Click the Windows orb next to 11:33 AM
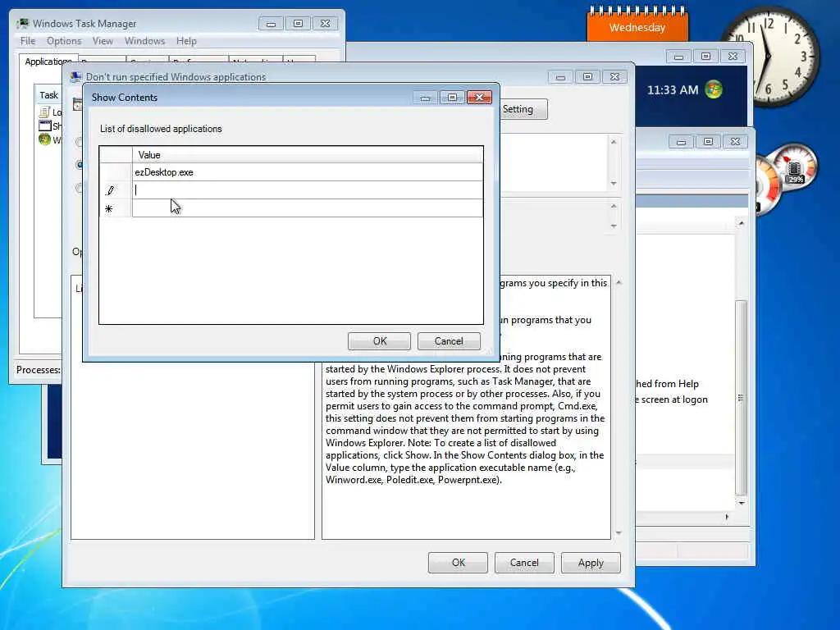Viewport: 840px width, 630px height. click(x=714, y=89)
